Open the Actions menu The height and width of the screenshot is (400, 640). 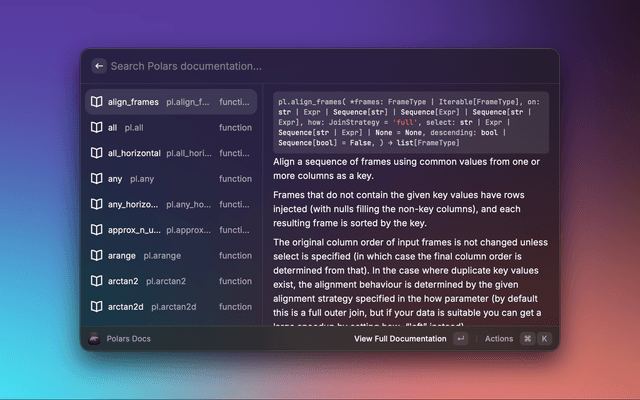pyautogui.click(x=498, y=339)
